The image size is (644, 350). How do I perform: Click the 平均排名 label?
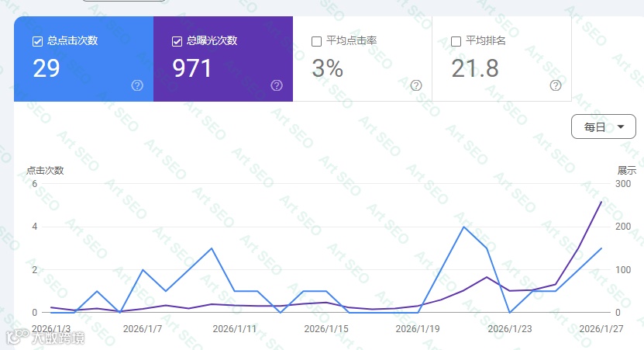tap(485, 40)
